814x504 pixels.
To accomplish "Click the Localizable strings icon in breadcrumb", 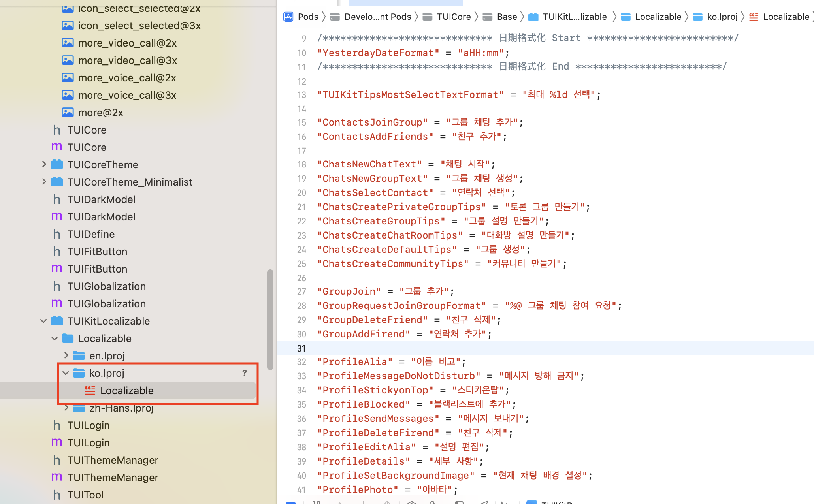I will click(754, 17).
